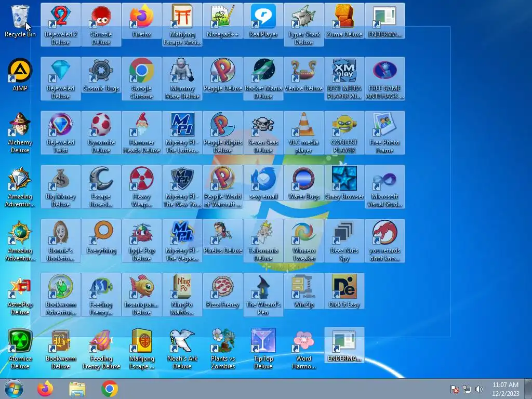Click the Pizza Frenzy icon
The height and width of the screenshot is (399, 532).
click(222, 291)
